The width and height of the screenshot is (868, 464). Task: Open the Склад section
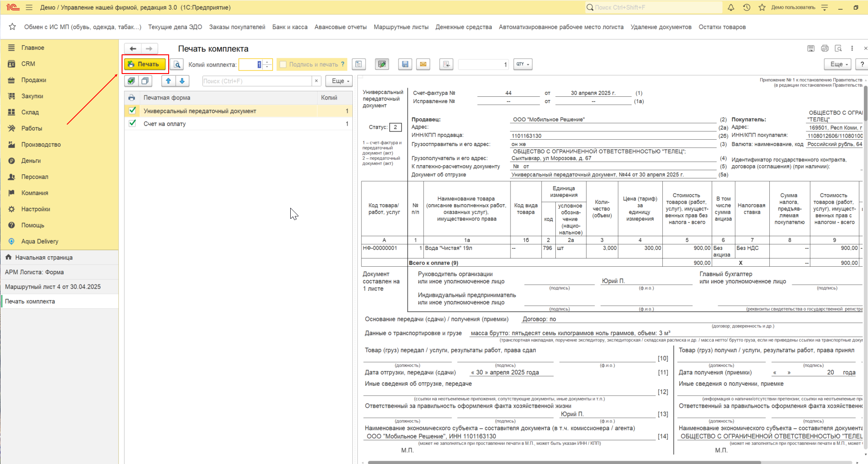(x=59, y=112)
